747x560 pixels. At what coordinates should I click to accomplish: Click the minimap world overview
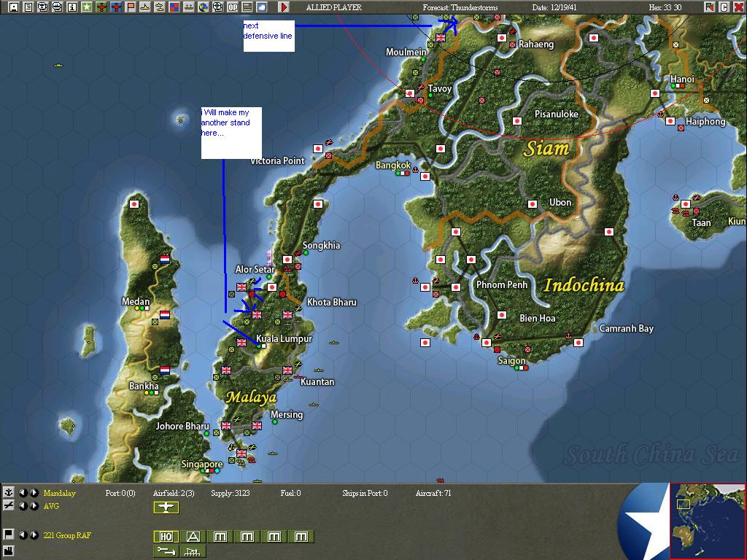click(x=708, y=521)
